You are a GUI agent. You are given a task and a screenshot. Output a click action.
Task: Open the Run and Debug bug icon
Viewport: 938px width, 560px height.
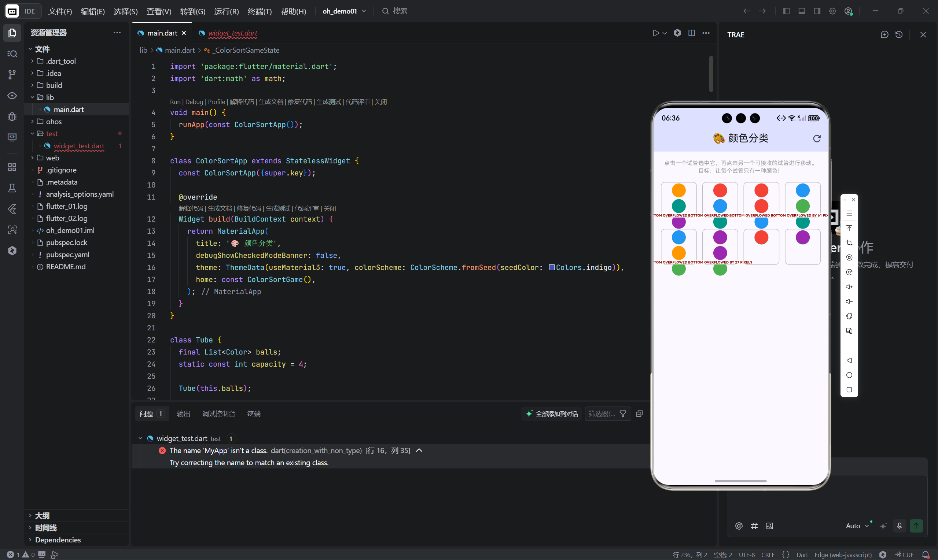pos(12,116)
